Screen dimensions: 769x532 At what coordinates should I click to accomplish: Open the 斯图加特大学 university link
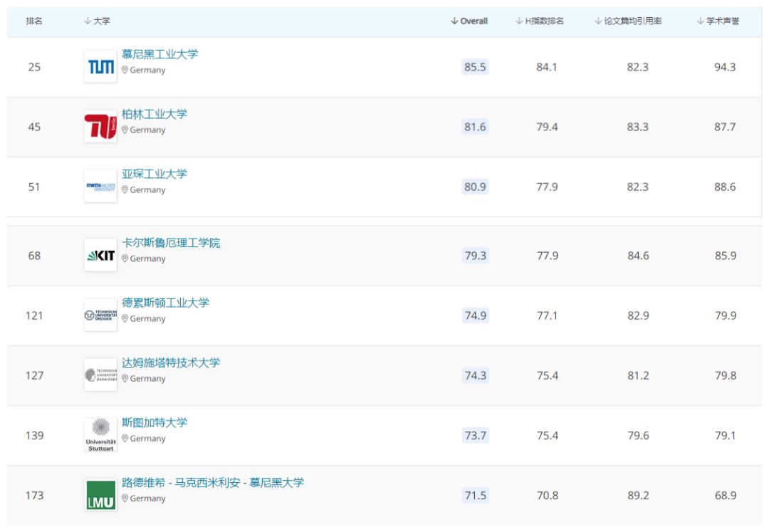pos(155,422)
